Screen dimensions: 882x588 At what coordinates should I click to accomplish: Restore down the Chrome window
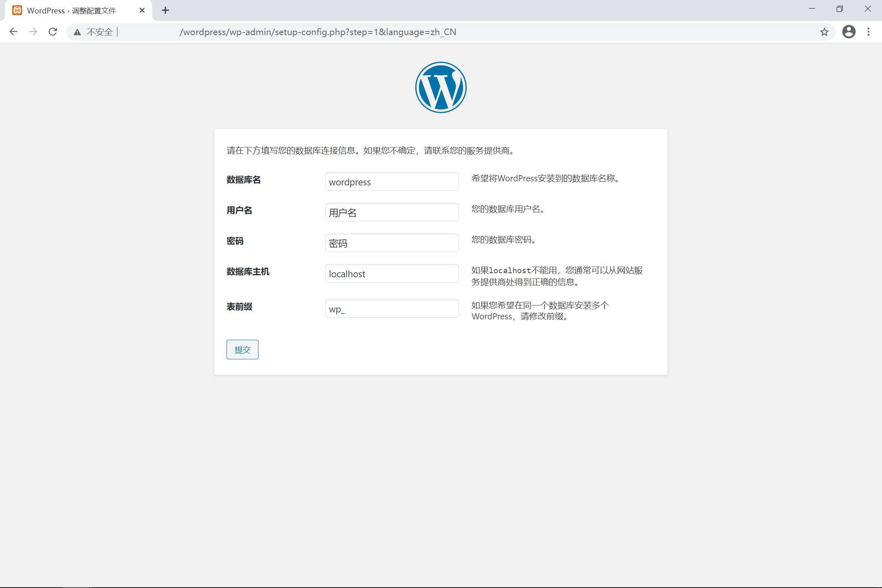point(840,9)
